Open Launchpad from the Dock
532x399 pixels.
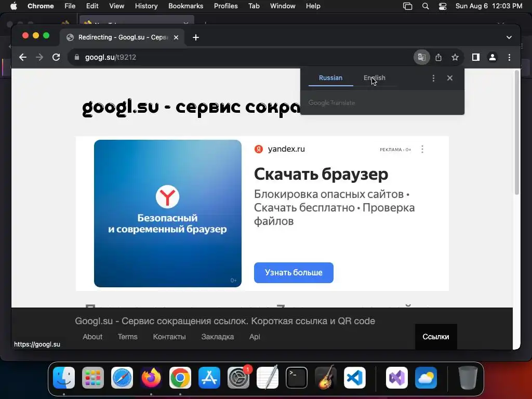(x=93, y=378)
